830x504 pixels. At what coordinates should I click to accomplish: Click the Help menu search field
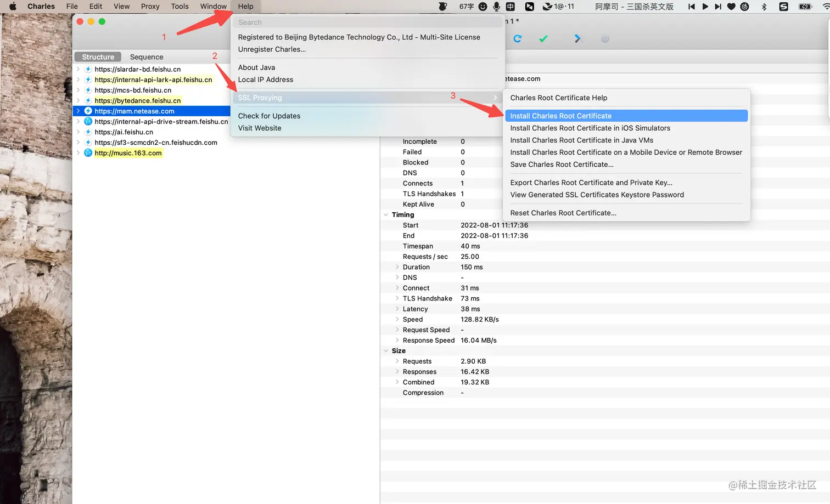367,22
